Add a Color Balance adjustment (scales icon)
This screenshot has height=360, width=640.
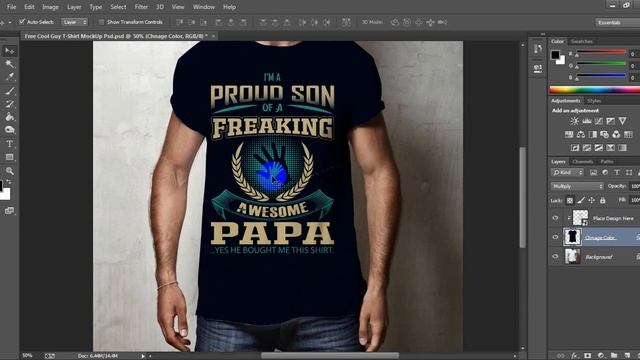coord(580,134)
